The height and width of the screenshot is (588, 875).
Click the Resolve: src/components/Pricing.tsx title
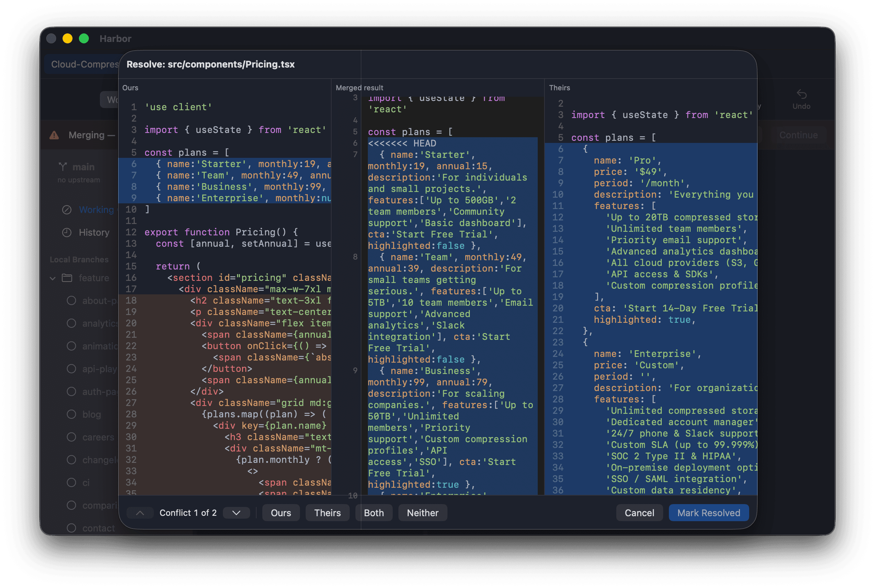(x=210, y=64)
